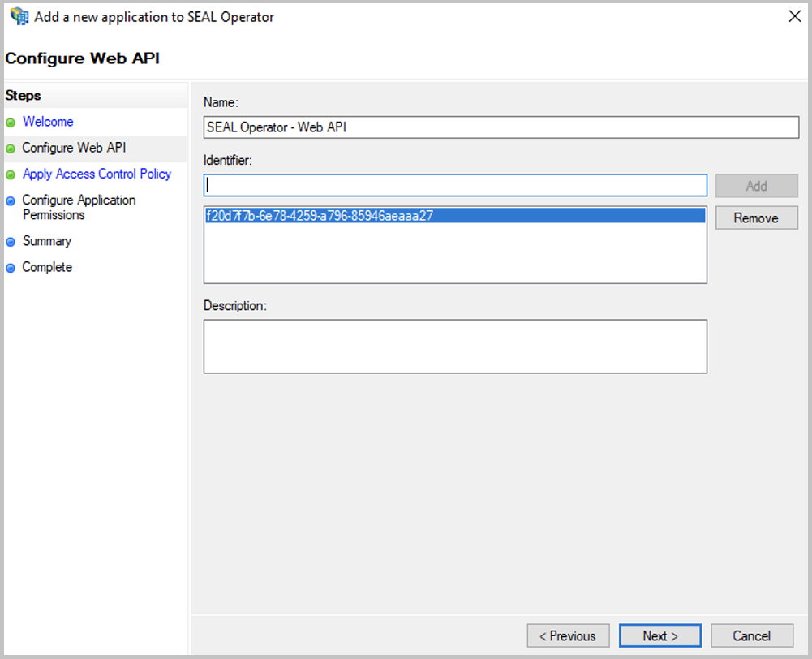Click inside the Identifier input field
Screen dimensions: 812x659
click(454, 186)
